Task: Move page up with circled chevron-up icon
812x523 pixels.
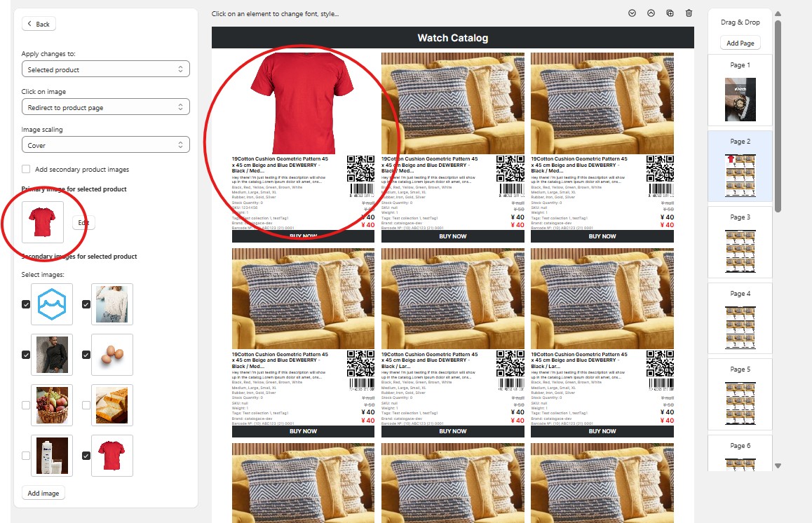Action: pos(651,13)
